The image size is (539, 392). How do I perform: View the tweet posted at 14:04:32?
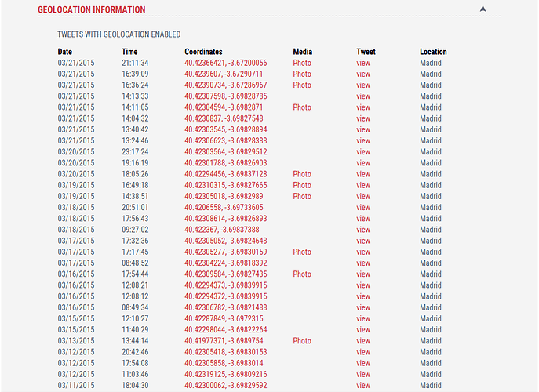[363, 118]
